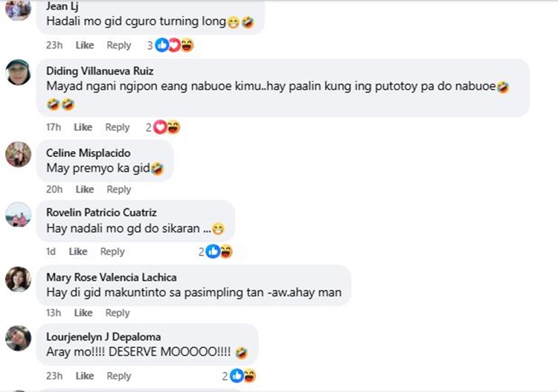Click the thumbs-up reaction on Jean Lj's comment
This screenshot has height=392, width=558.
coord(162,45)
